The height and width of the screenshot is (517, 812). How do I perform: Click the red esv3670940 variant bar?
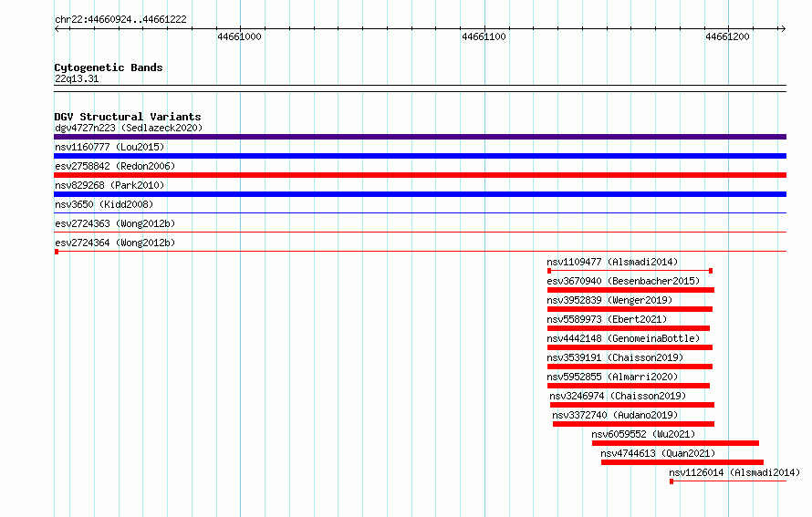pyautogui.click(x=630, y=290)
